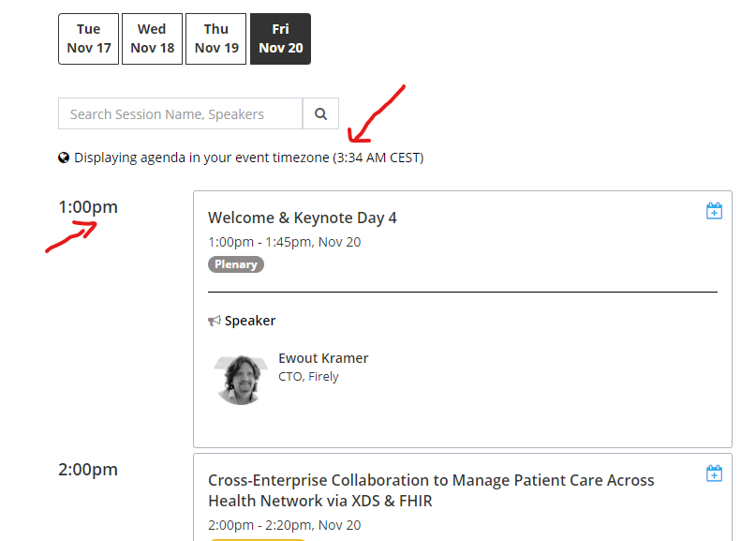
Task: Add Welcome & Keynote to calendar icon
Action: tap(714, 211)
